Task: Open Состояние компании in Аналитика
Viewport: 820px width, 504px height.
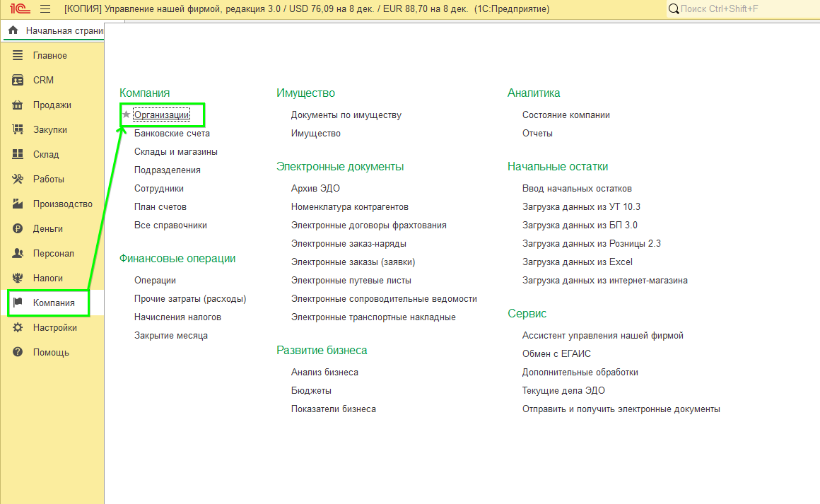Action: 566,115
